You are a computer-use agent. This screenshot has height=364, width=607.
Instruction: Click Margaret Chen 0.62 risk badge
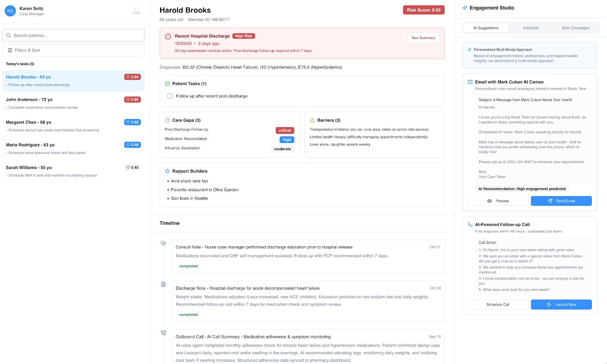click(x=132, y=122)
